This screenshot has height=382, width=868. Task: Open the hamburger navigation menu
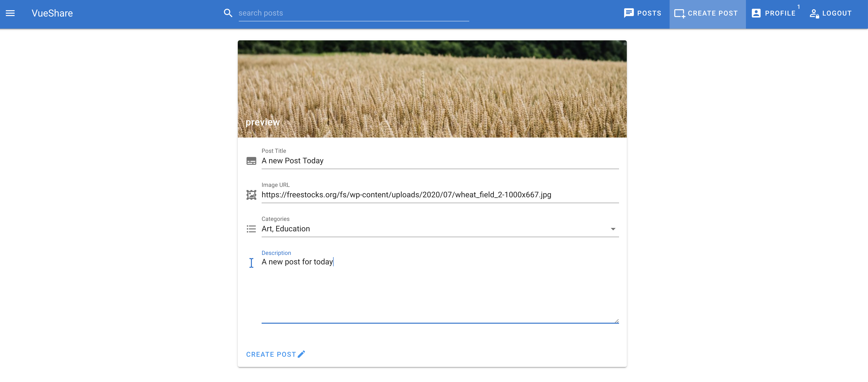pos(10,13)
